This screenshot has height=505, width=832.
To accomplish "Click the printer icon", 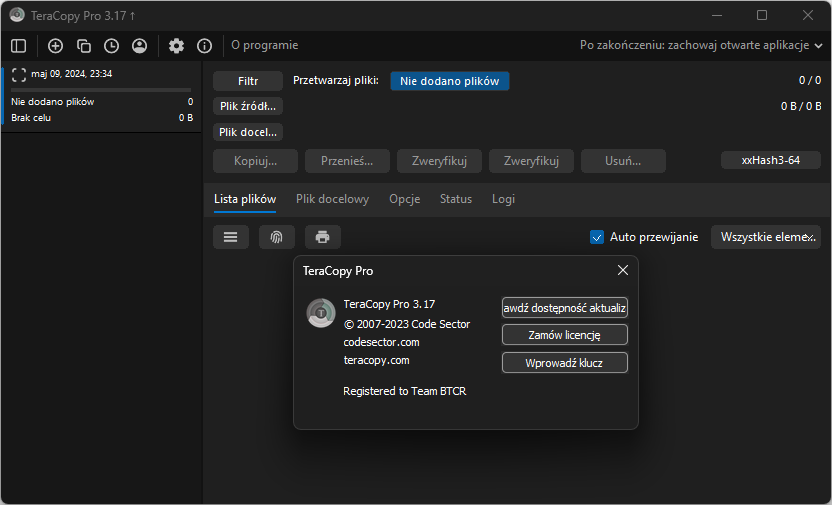I will pos(323,237).
